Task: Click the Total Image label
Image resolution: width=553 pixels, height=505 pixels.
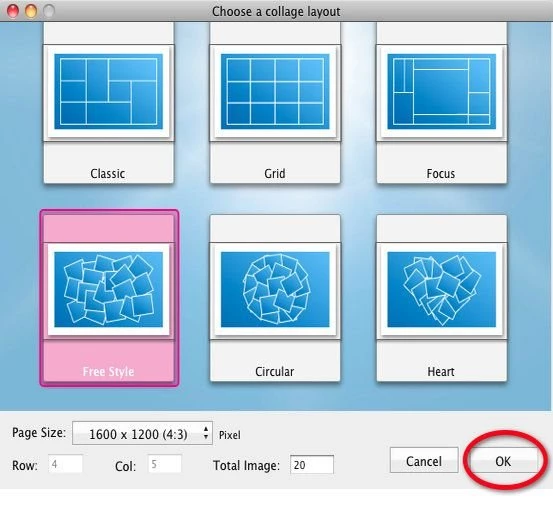Action: 246,465
